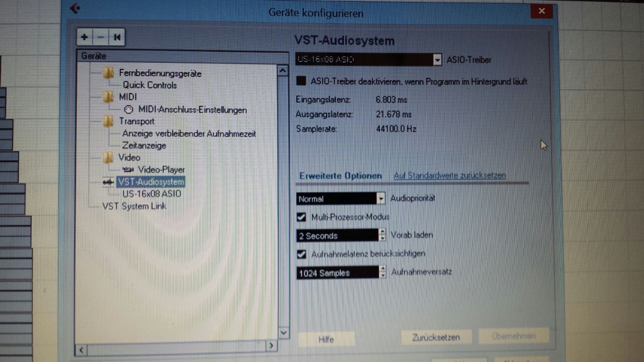Select Zeitanzeige in device tree
The height and width of the screenshot is (362, 644).
pos(144,145)
